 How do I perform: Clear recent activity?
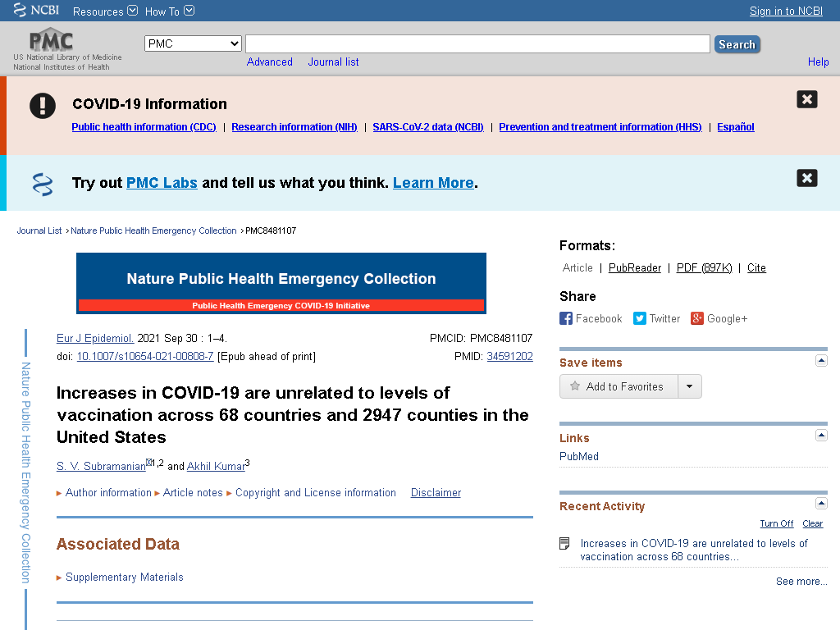click(x=812, y=524)
